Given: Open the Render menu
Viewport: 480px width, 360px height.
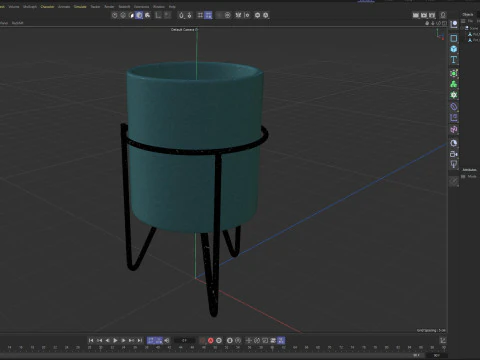Looking at the screenshot, I should click(x=109, y=7).
